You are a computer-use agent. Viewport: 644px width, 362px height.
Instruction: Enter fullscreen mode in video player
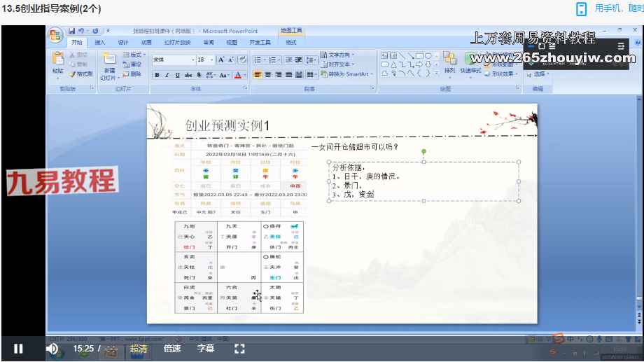[x=239, y=349]
